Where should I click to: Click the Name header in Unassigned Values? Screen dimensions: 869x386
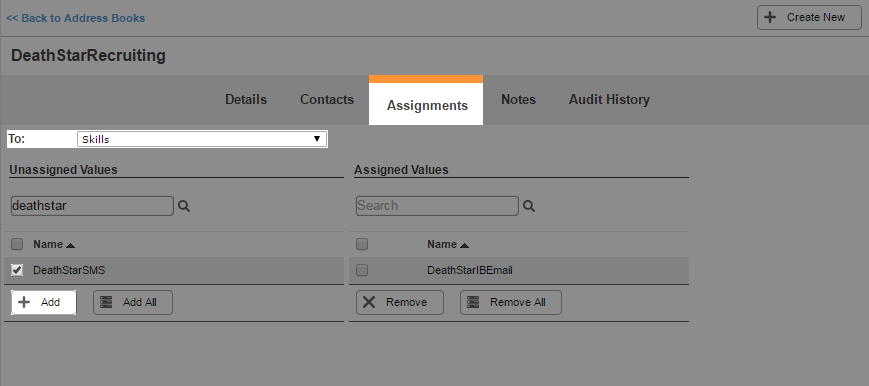point(48,244)
